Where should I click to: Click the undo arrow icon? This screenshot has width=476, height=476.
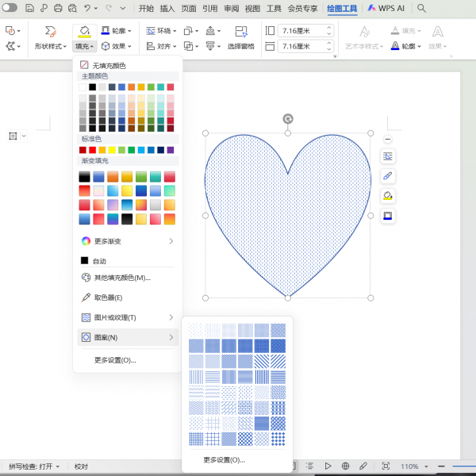88,9
